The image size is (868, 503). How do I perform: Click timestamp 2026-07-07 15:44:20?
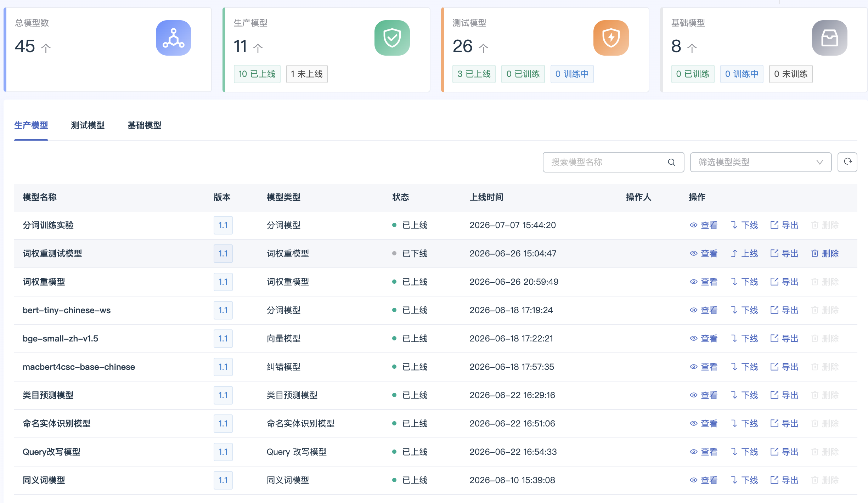coord(513,225)
